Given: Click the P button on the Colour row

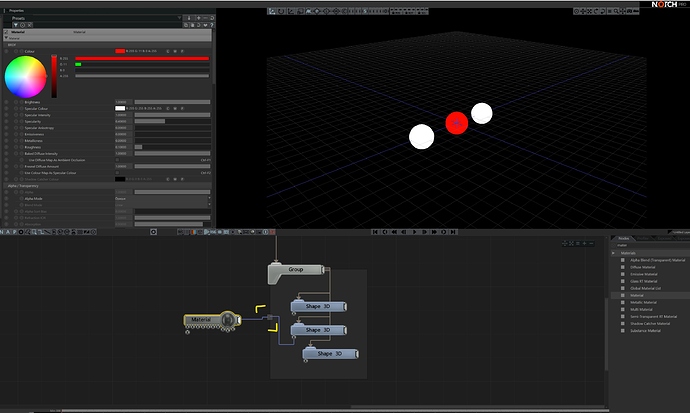Looking at the screenshot, I should (x=182, y=51).
